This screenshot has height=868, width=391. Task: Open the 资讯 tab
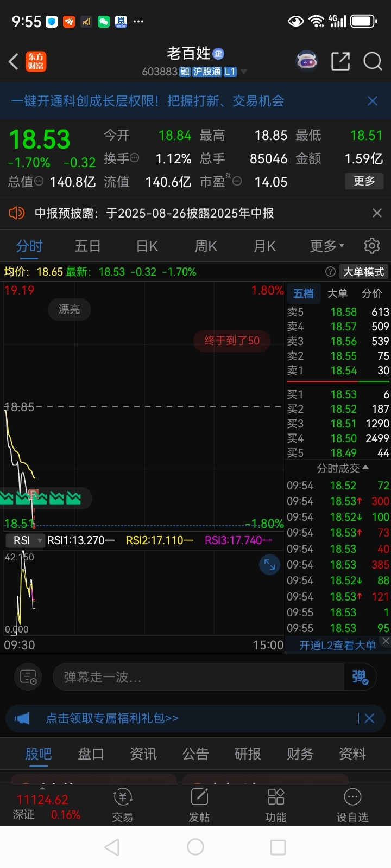[x=143, y=754]
